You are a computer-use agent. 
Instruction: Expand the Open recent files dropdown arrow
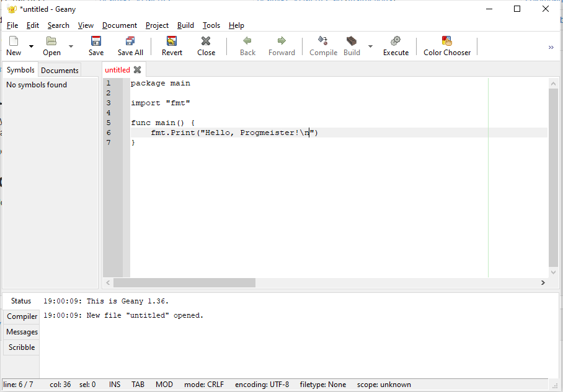(x=71, y=46)
